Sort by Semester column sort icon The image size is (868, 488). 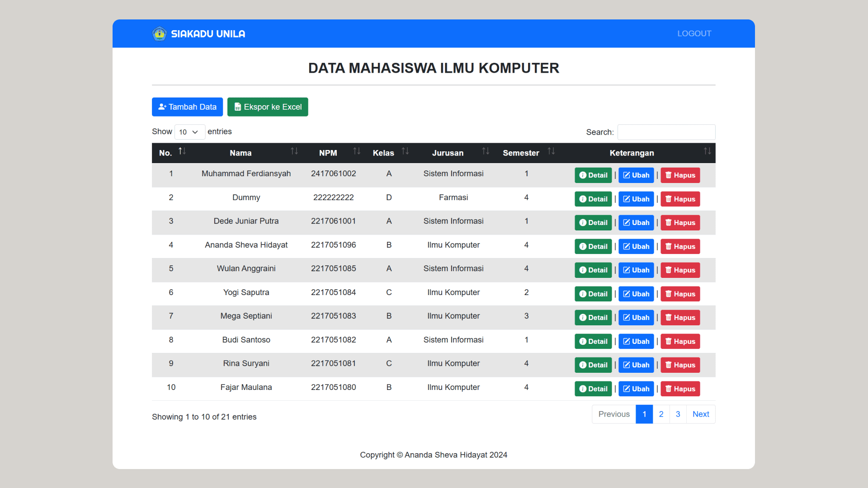(x=551, y=151)
